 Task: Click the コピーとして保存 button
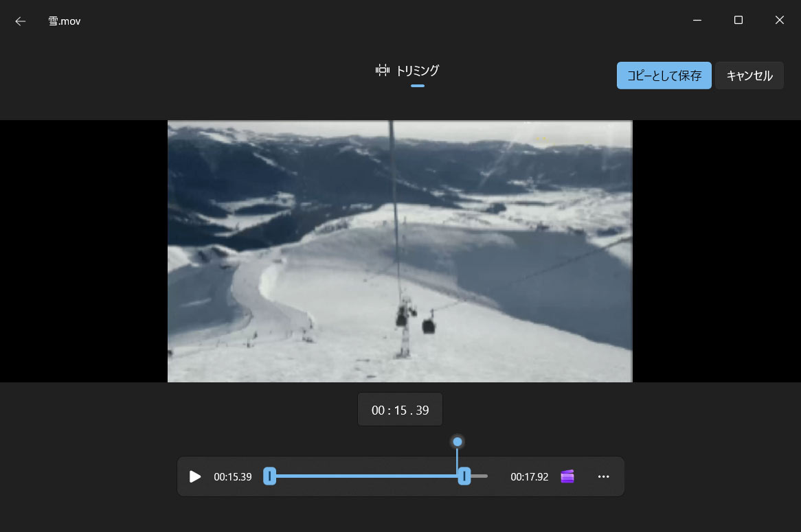click(x=664, y=76)
